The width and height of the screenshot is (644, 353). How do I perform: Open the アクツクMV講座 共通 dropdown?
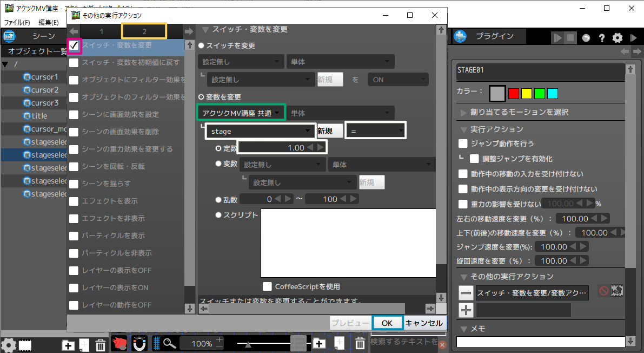point(240,113)
